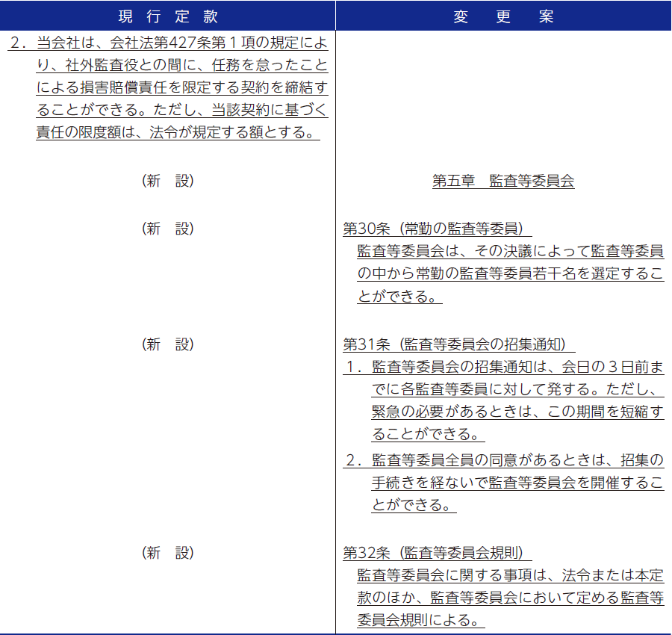672x635 pixels.
Task: Click the 現行定款 column header
Action: [x=168, y=16]
